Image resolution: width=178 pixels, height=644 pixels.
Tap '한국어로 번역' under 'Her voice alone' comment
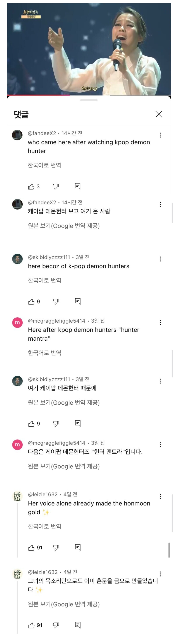(x=44, y=526)
